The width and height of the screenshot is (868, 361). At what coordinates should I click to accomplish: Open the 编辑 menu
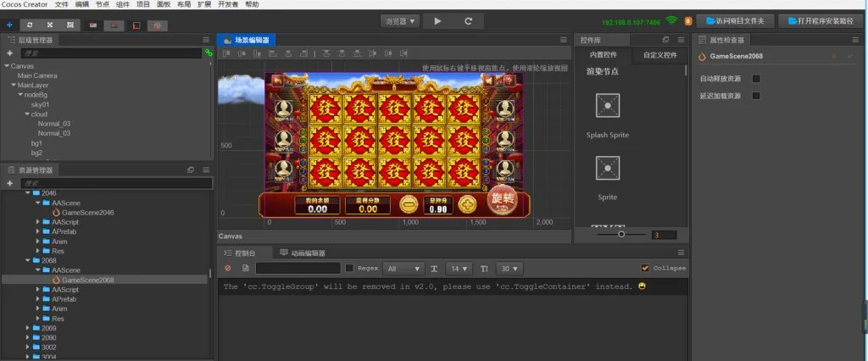point(82,4)
